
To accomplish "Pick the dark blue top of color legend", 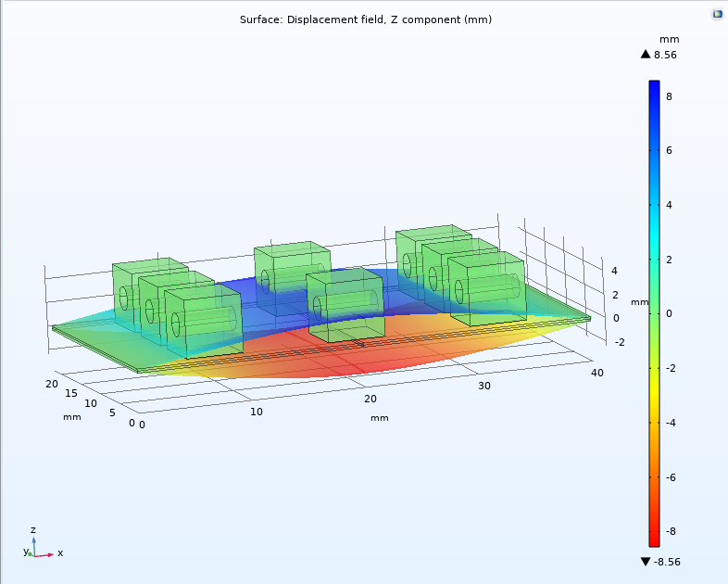I will [654, 86].
